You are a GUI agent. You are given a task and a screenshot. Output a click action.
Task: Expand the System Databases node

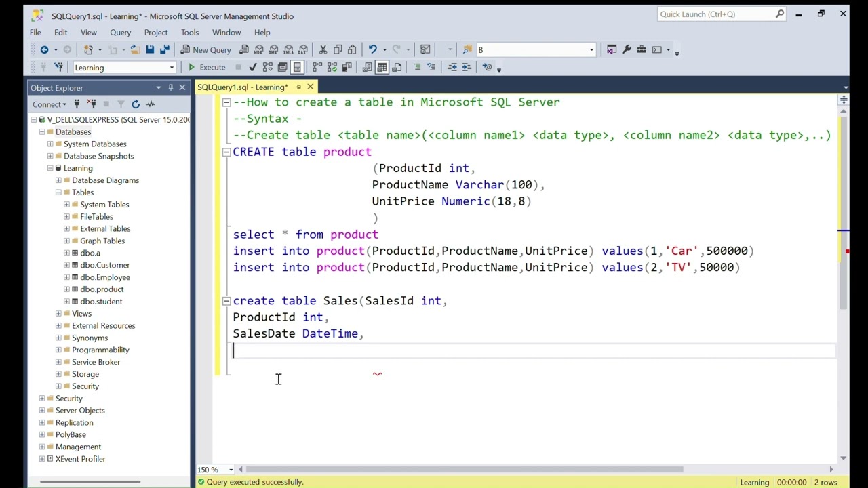click(x=50, y=144)
